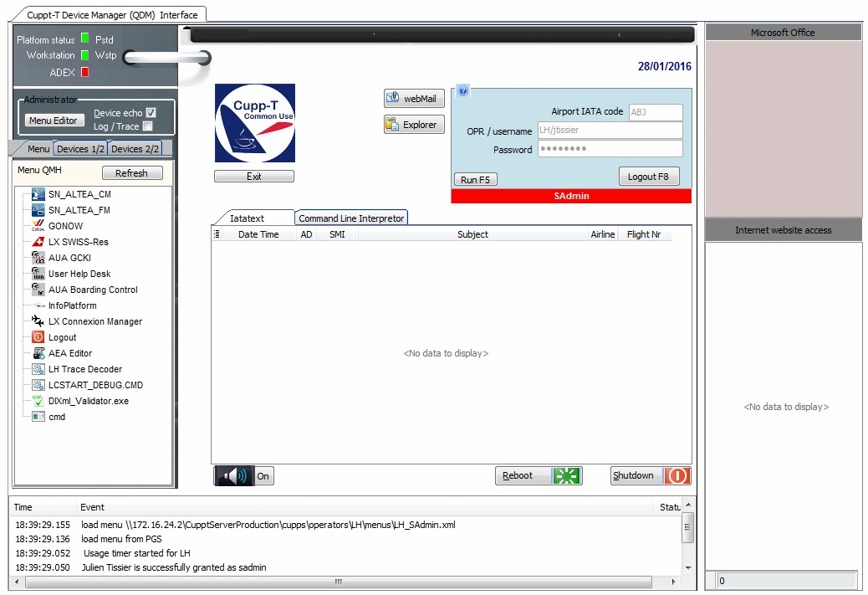The height and width of the screenshot is (595, 868).
Task: Click the blue help question-mark icon
Action: click(x=462, y=91)
